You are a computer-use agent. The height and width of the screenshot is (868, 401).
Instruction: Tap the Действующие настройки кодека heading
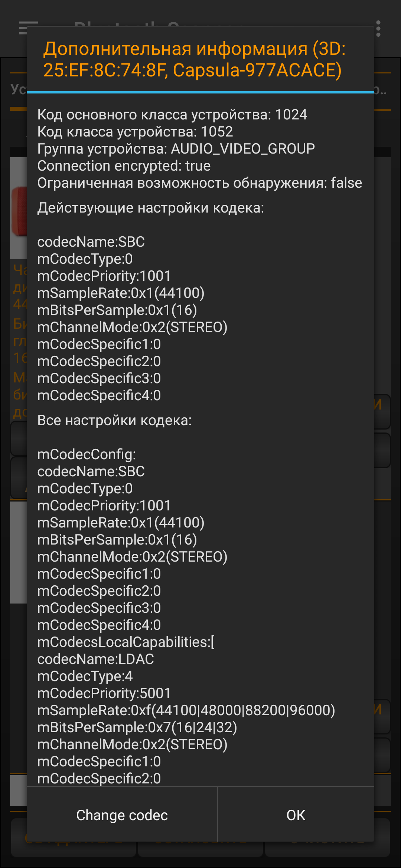pyautogui.click(x=151, y=208)
